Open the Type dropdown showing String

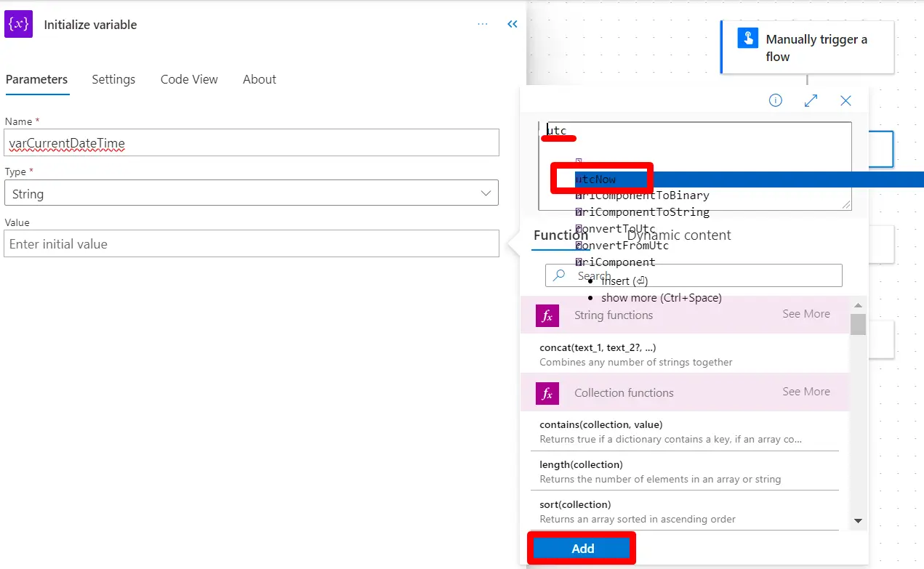click(251, 193)
